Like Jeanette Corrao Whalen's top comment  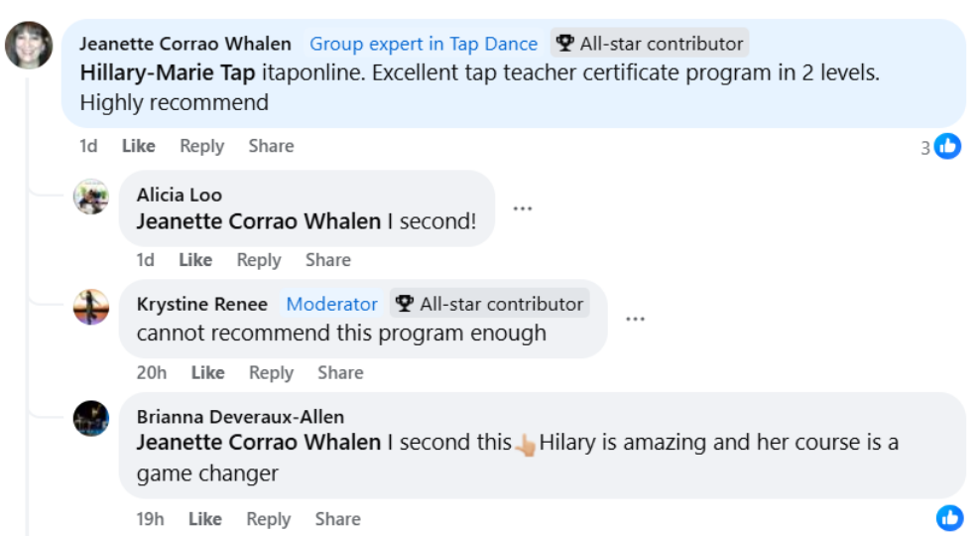pos(138,146)
